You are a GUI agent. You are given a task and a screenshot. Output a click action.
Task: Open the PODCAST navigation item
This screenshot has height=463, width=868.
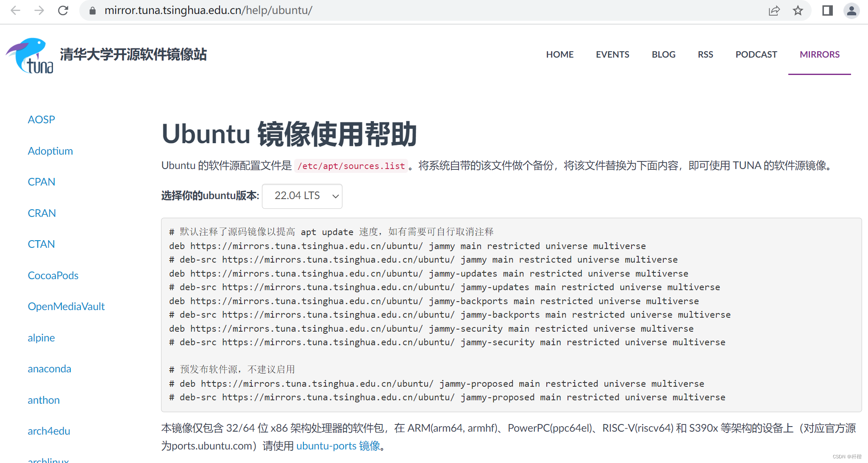point(756,55)
